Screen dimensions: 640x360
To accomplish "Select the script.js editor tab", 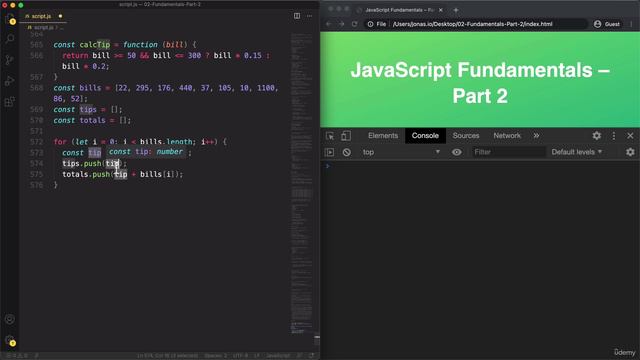I will pyautogui.click(x=43, y=16).
